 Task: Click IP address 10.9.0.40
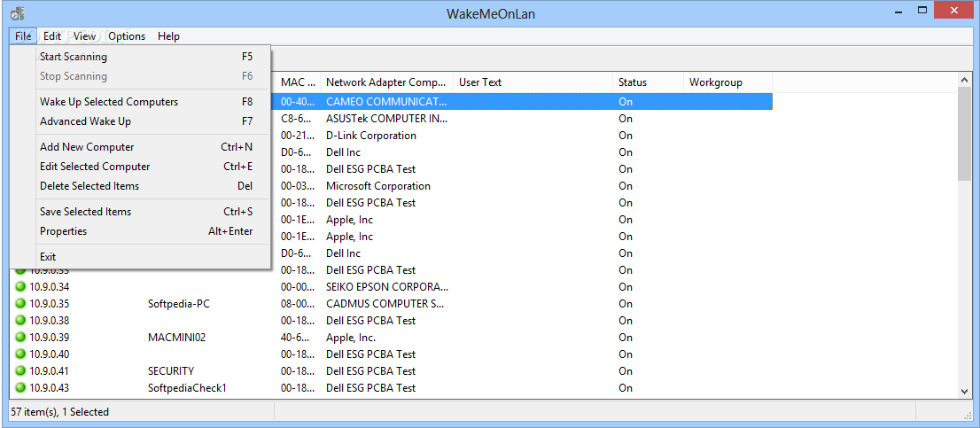coord(50,354)
